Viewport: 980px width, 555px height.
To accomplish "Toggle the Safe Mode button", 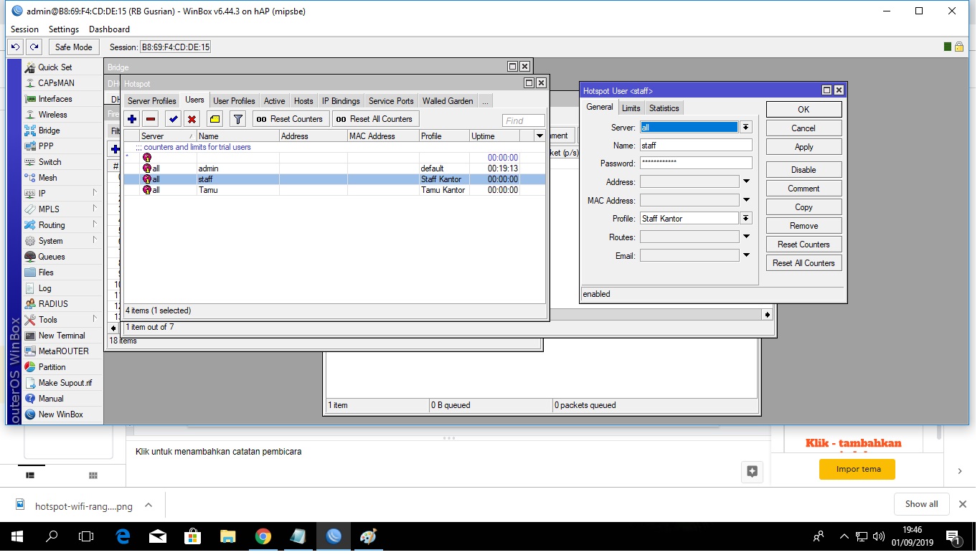I will pyautogui.click(x=73, y=47).
